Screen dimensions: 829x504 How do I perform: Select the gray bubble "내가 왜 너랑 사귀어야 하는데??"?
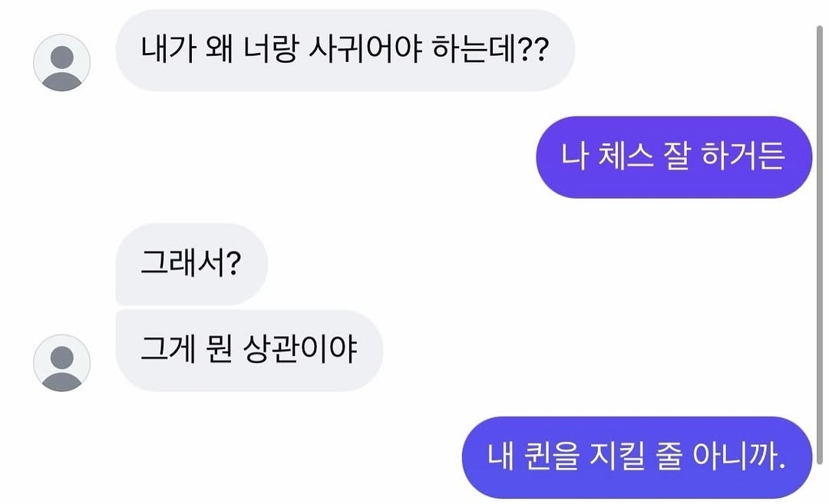coord(345,50)
